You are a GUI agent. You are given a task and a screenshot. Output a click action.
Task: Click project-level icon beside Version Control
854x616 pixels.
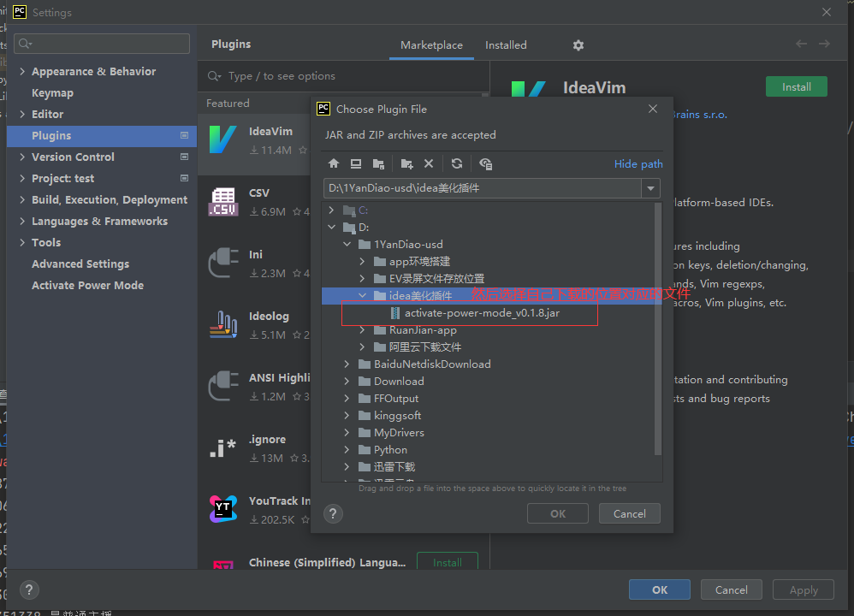click(185, 157)
